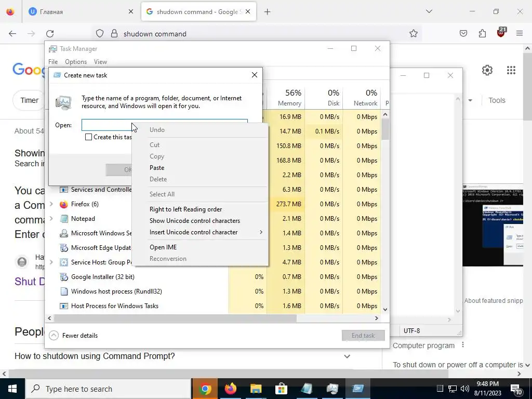Viewport: 532px width, 399px height.
Task: Click the Google Tools button
Action: [497, 100]
